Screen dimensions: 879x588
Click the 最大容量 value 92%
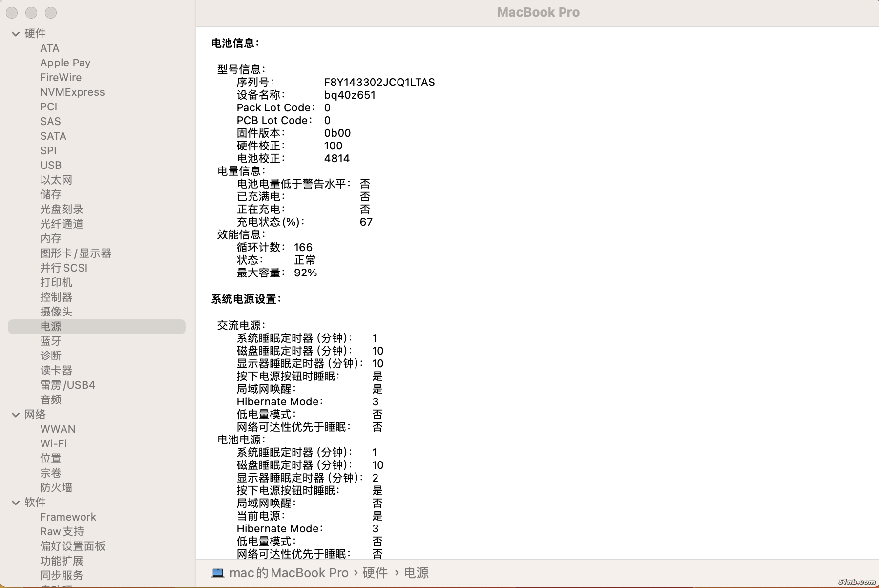pos(306,273)
